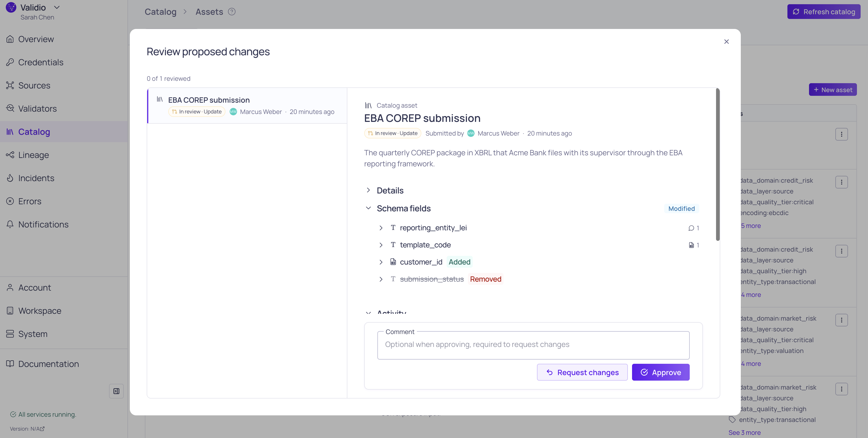
Task: Expand removed submission_status field
Action: (x=381, y=280)
